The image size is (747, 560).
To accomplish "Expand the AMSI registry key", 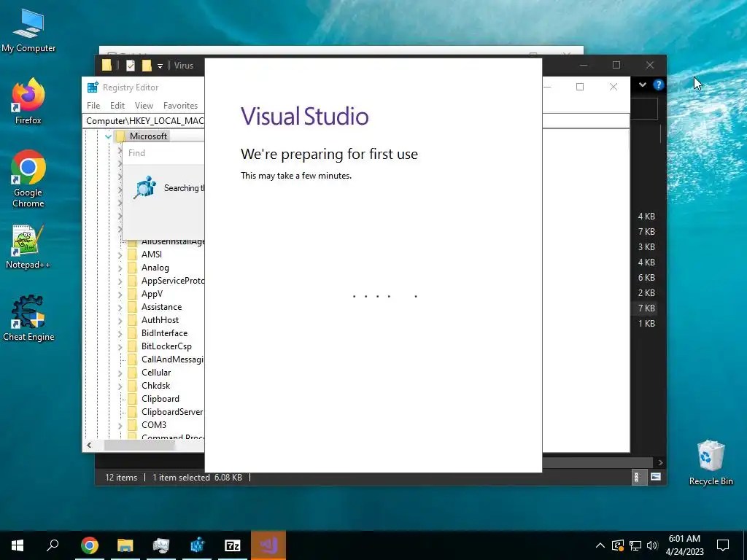I will (x=120, y=254).
